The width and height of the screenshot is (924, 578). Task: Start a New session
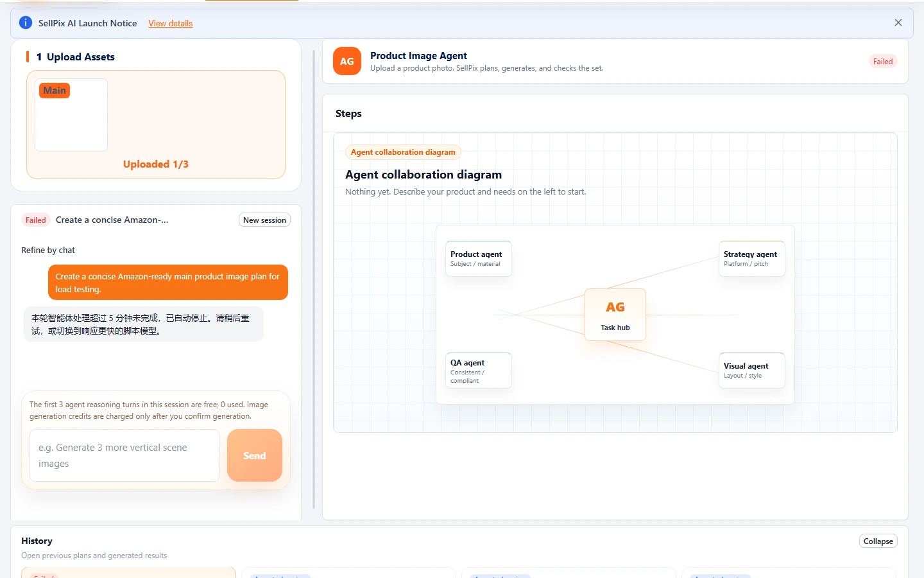(264, 220)
